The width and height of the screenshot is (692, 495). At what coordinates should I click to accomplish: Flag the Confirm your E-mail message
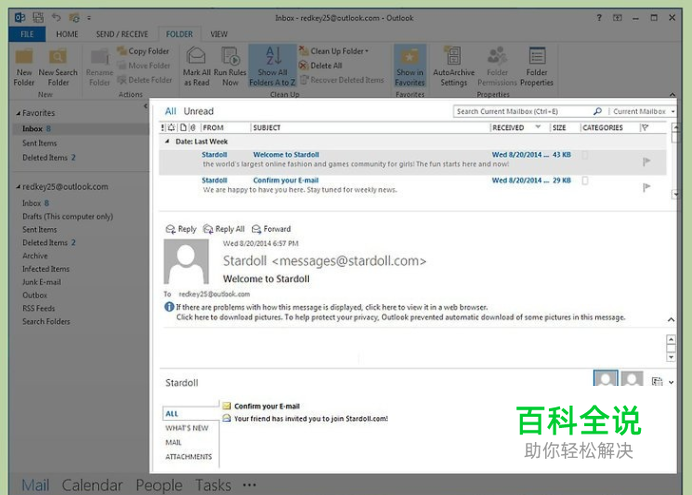[647, 188]
